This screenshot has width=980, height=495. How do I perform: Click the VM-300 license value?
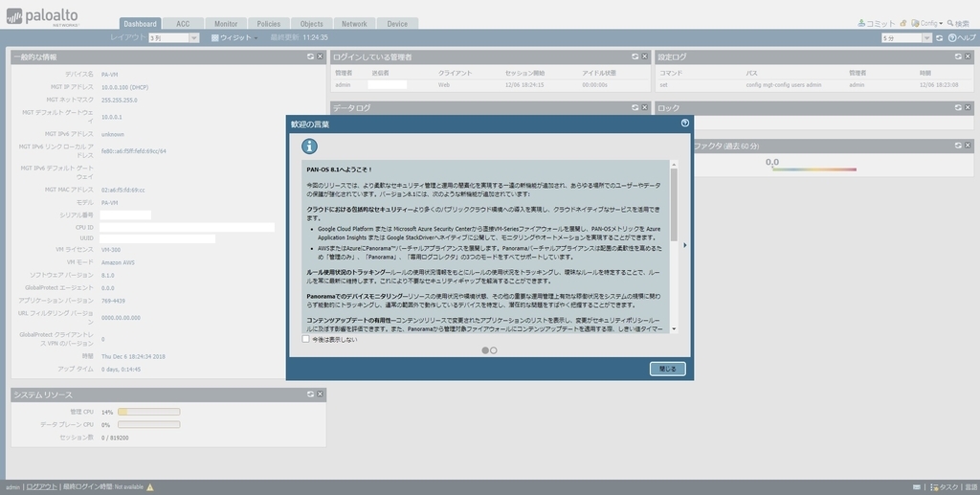(111, 250)
